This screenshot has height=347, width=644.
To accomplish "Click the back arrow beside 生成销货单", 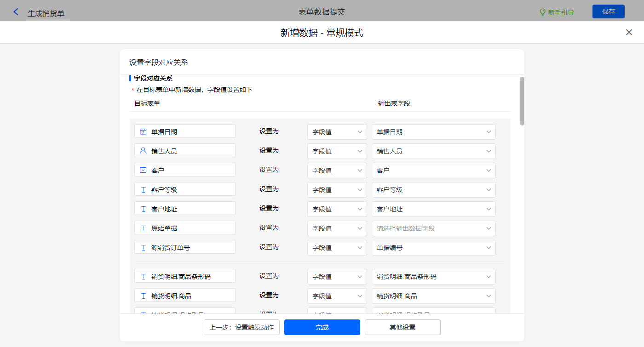I will (x=16, y=12).
